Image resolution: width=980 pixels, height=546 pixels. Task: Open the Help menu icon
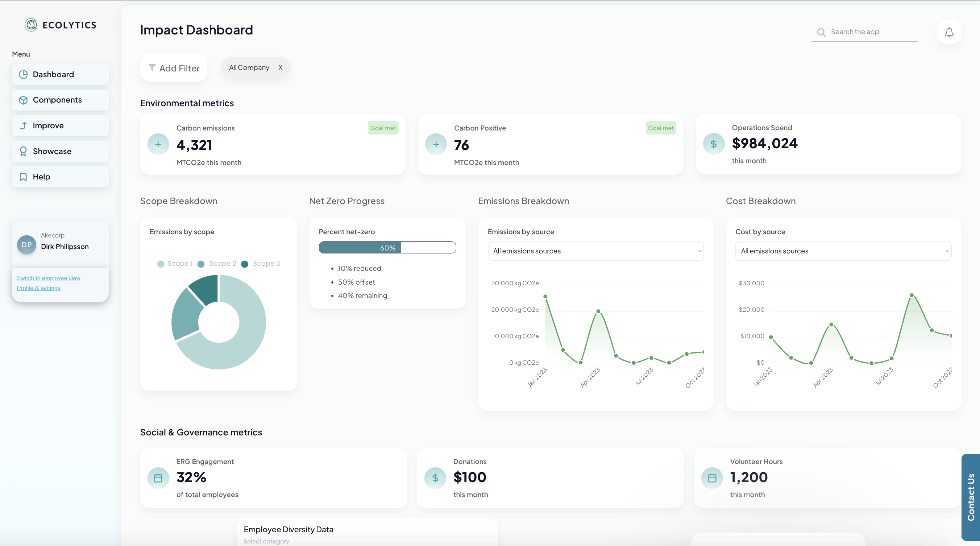tap(23, 177)
